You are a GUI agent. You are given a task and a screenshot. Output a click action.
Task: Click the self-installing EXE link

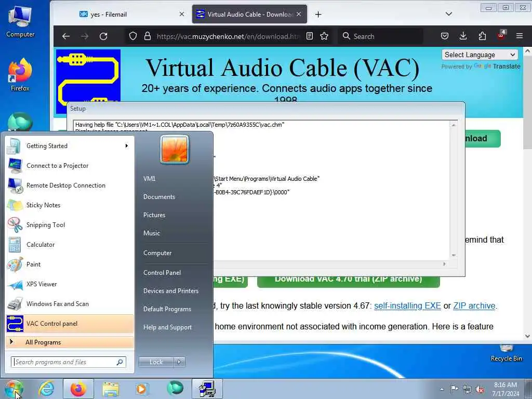coord(407,305)
